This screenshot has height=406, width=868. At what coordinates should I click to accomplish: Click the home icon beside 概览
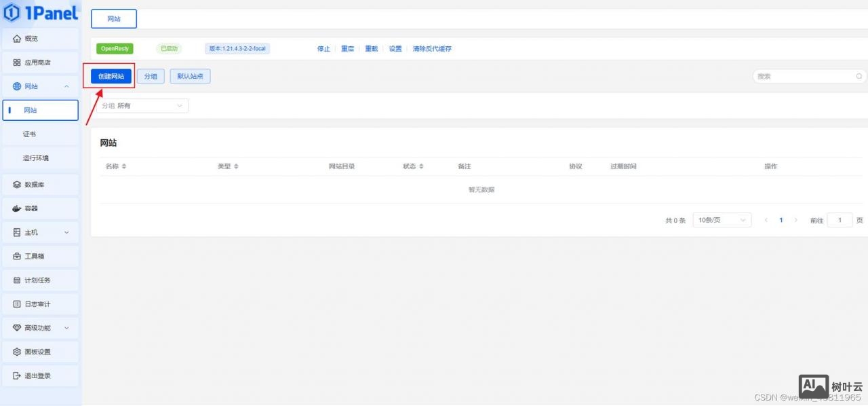[x=17, y=39]
